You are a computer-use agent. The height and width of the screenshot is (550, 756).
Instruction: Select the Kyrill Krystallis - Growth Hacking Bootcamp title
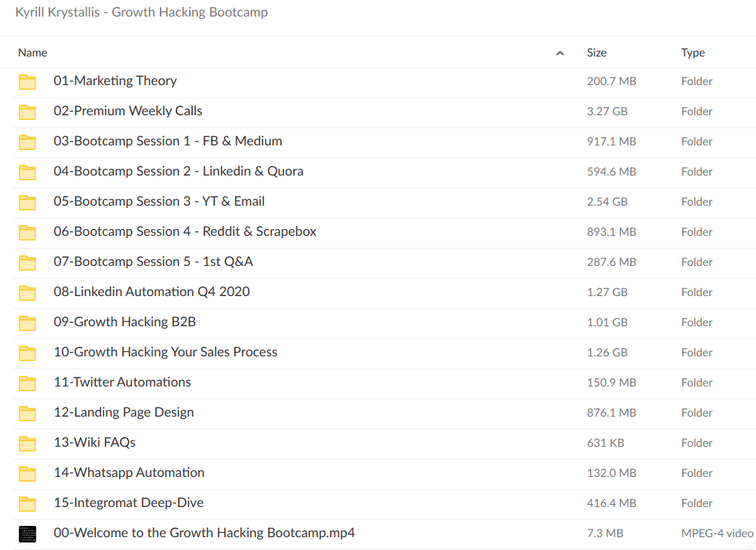(141, 12)
